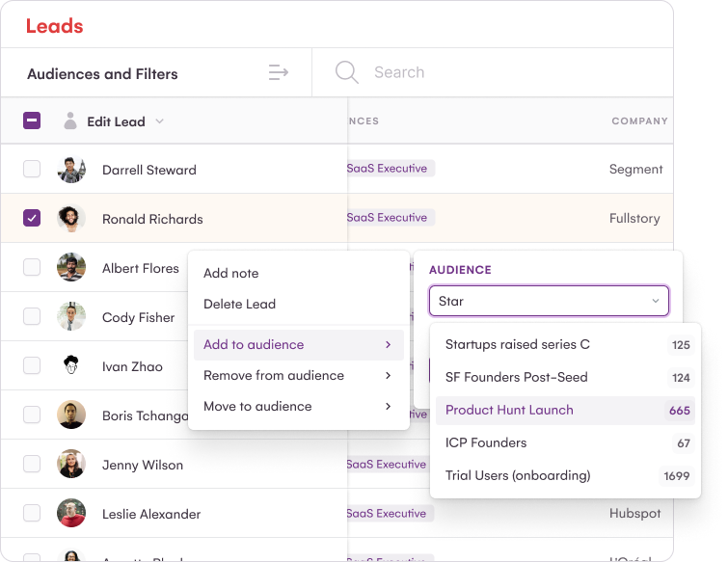Click Darrell Steward's SaaS Executive tag

390,168
